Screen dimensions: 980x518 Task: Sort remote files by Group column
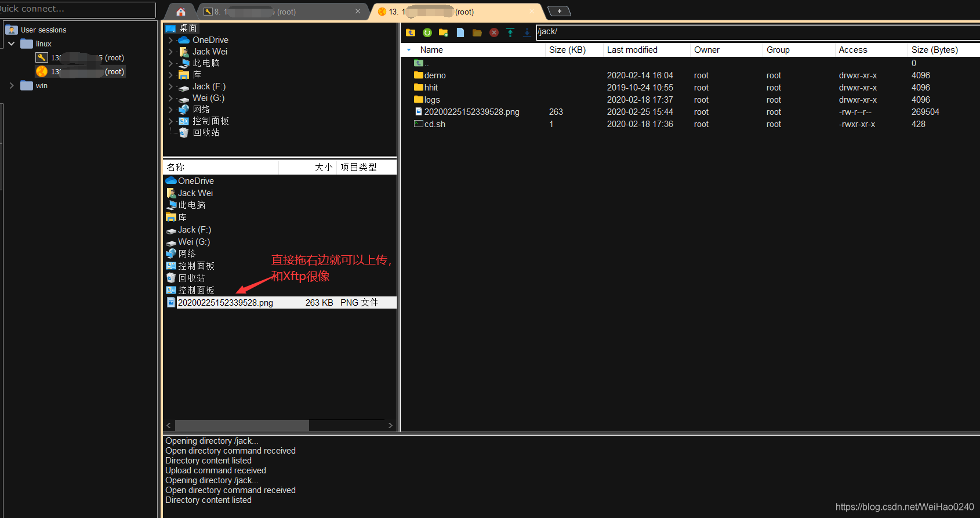tap(798, 50)
